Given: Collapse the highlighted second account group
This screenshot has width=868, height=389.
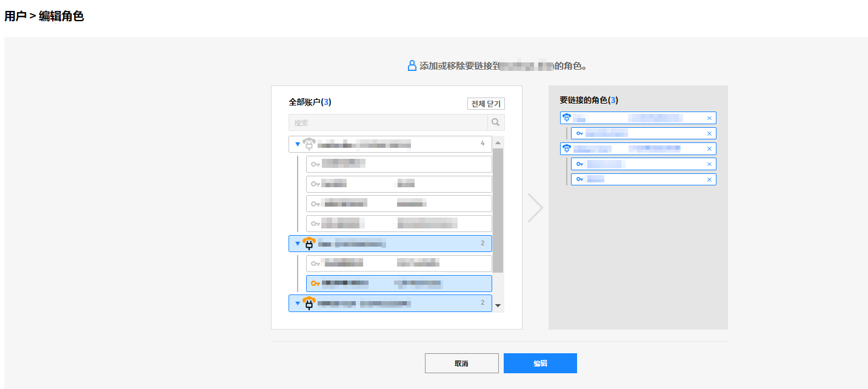Looking at the screenshot, I should (x=298, y=244).
